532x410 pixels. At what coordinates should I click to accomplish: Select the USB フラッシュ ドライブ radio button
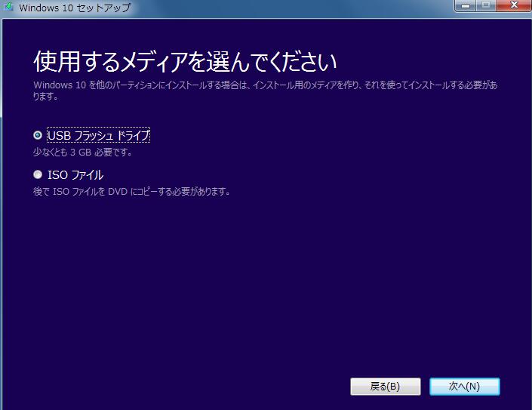(x=38, y=135)
